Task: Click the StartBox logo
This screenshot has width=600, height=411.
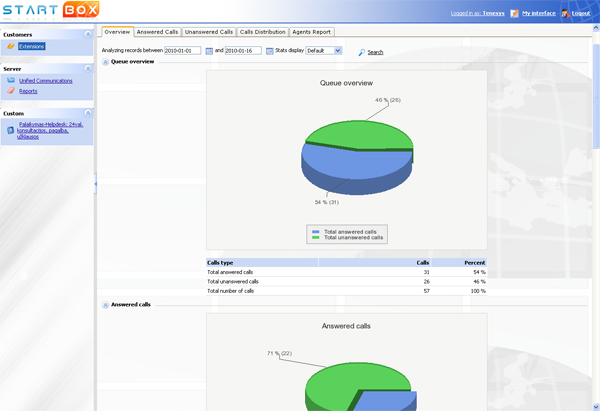Action: tap(51, 10)
